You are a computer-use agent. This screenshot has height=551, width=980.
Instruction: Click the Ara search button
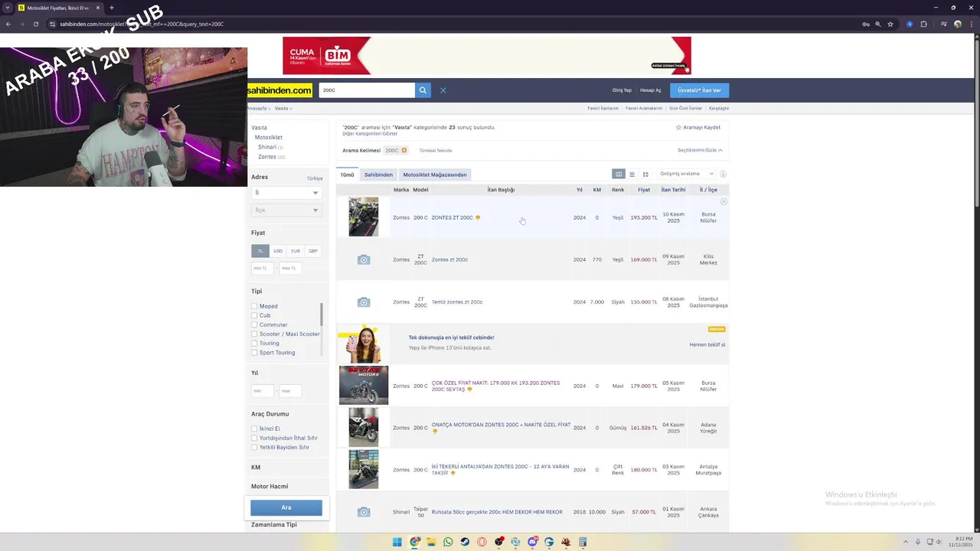point(286,507)
